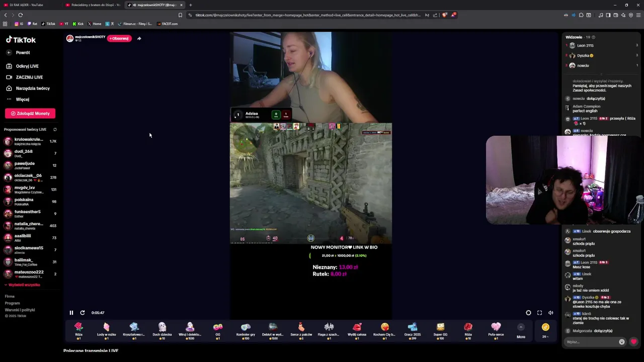Viewport: 644px width, 362px height.
Task: Open the Więcej menu in the sidebar
Action: [22, 99]
